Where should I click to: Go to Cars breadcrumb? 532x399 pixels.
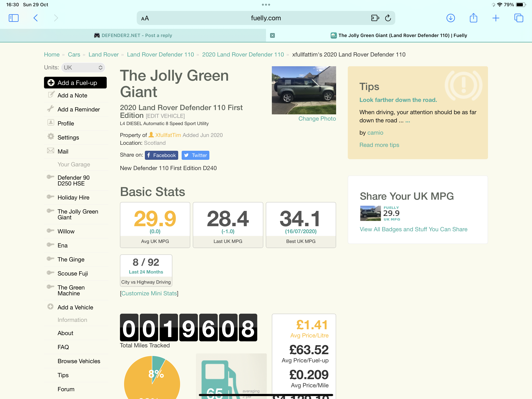click(74, 55)
